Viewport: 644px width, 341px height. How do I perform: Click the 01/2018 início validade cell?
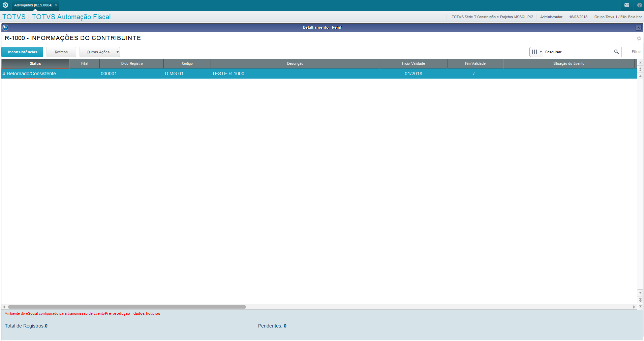pyautogui.click(x=413, y=74)
